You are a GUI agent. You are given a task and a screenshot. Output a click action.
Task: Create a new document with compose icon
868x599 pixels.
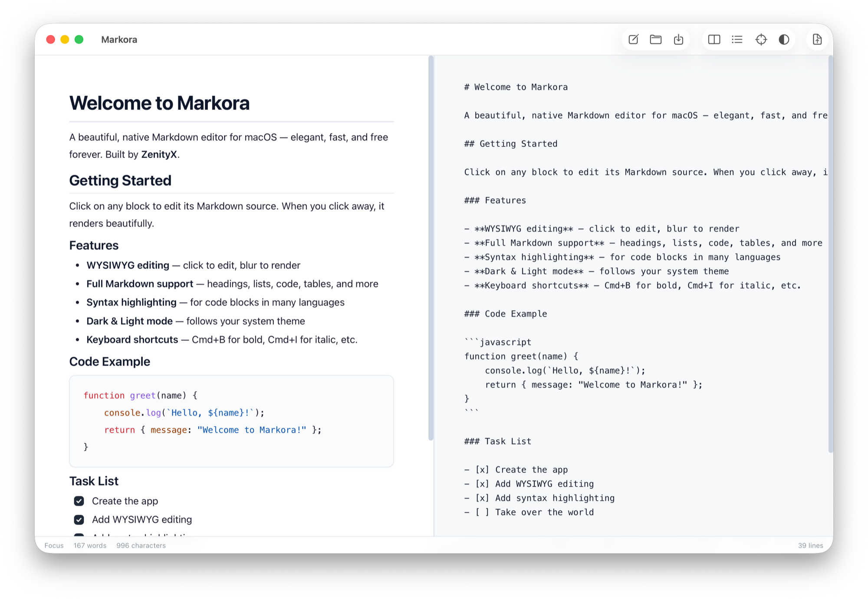(x=633, y=39)
